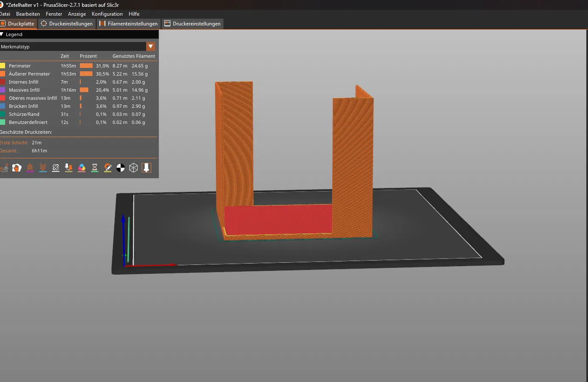Screen dimensions: 588x382
Task: Open the Konfiguration menu
Action: [x=107, y=14]
